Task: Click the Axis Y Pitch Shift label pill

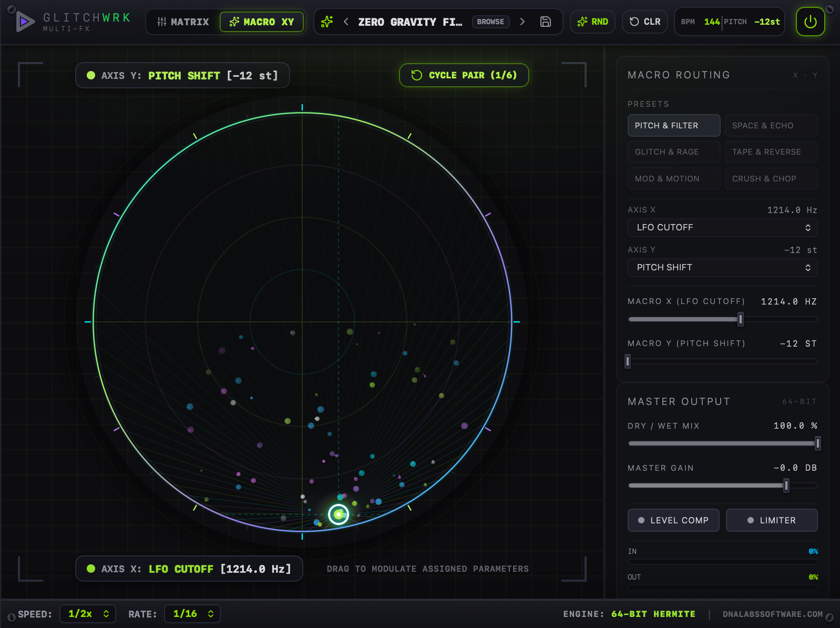Action: [x=182, y=75]
